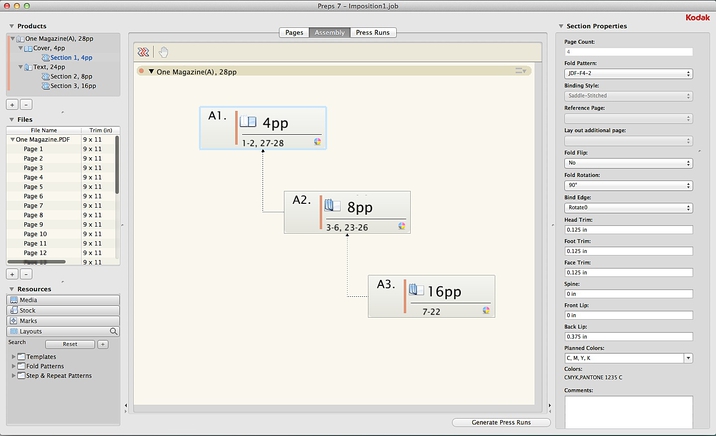Click the plus button under Products list
This screenshot has width=716, height=436.
12,103
